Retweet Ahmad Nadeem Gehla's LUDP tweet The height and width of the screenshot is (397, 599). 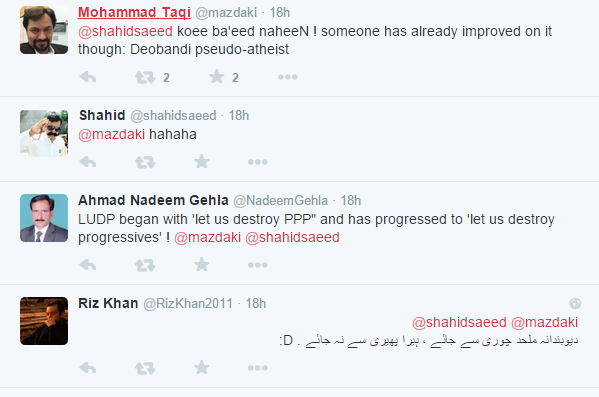(x=145, y=265)
